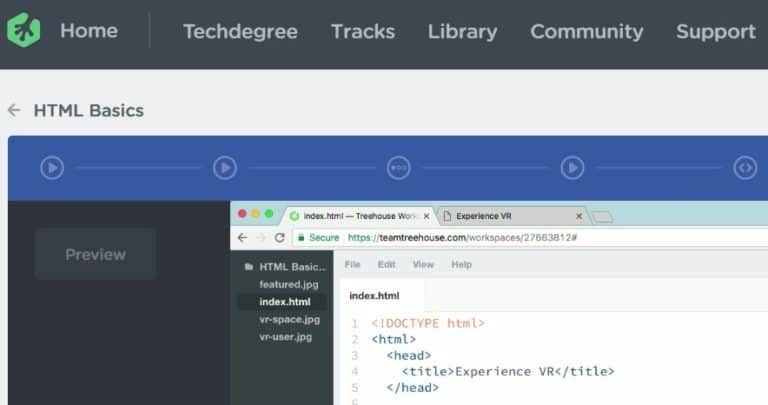Open the workspace File menu

[352, 264]
